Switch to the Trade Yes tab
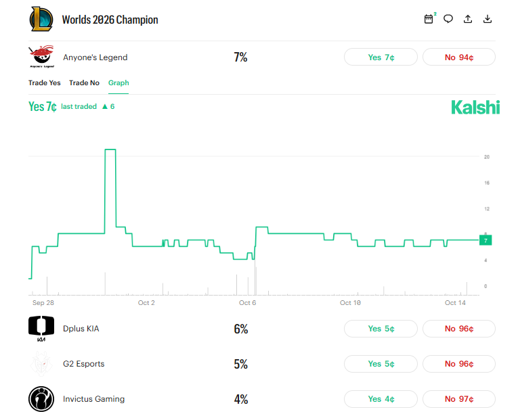The image size is (518, 420). point(45,83)
